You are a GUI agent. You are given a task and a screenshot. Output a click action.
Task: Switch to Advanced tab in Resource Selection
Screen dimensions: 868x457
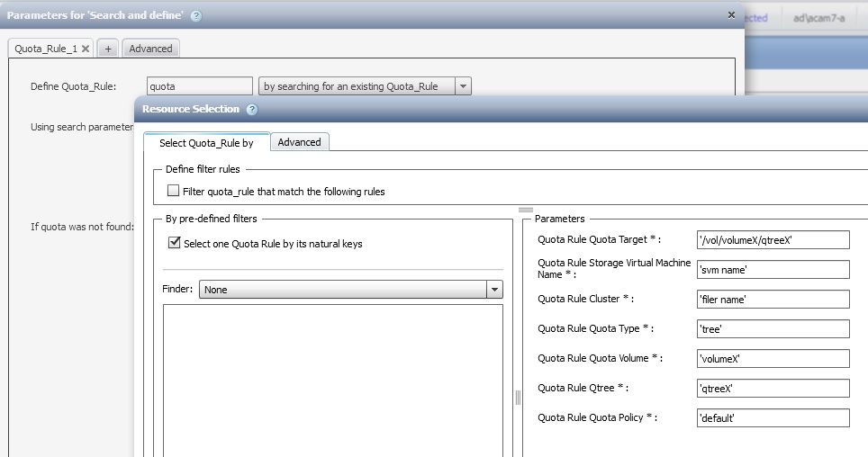click(x=299, y=142)
